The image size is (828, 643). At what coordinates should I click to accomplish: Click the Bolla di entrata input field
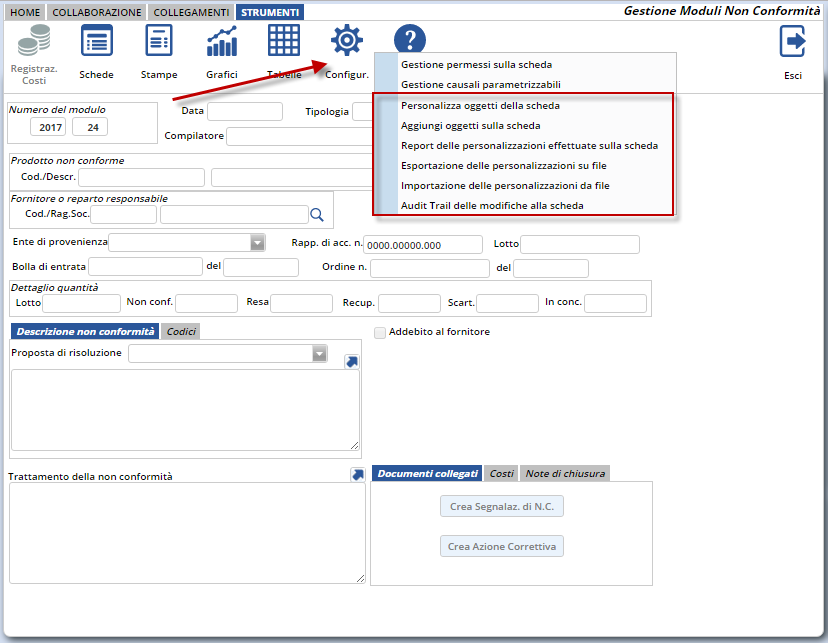tap(145, 267)
